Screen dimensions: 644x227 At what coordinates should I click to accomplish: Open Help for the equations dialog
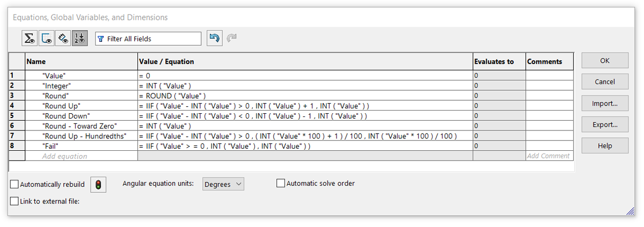[605, 146]
